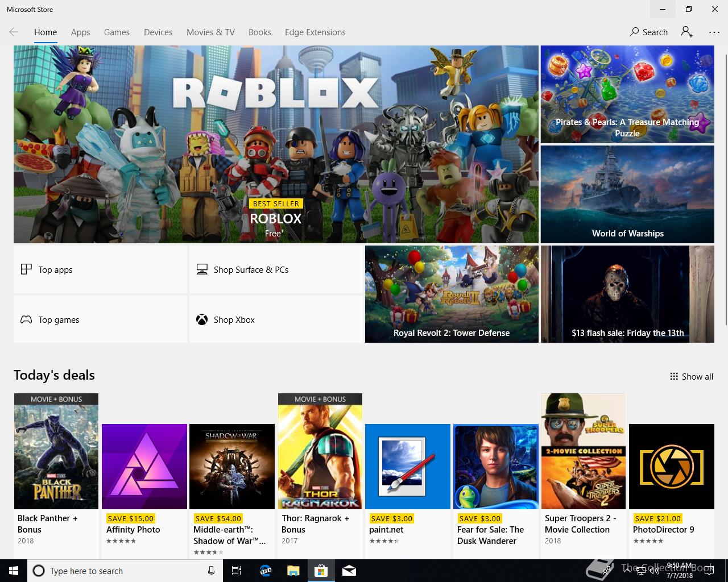Click the Today's deals heading

pyautogui.click(x=54, y=375)
